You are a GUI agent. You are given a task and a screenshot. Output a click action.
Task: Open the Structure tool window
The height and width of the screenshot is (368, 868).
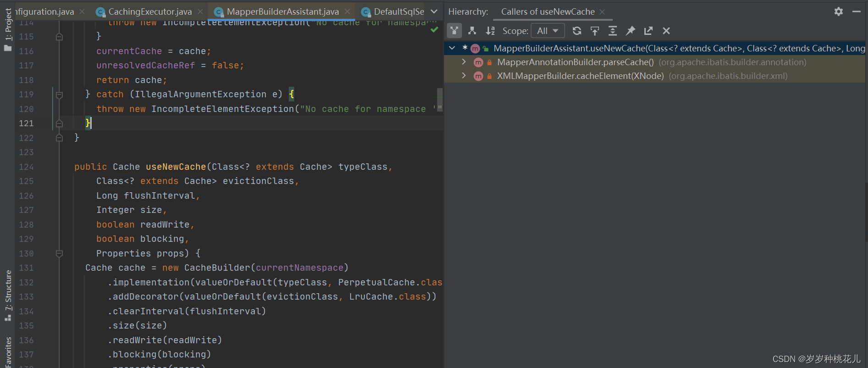(x=8, y=295)
